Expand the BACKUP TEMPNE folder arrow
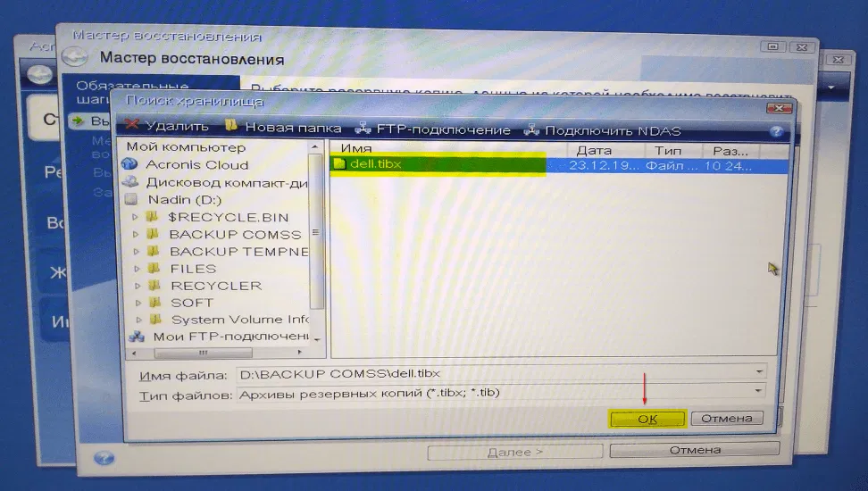The image size is (868, 491). (136, 252)
